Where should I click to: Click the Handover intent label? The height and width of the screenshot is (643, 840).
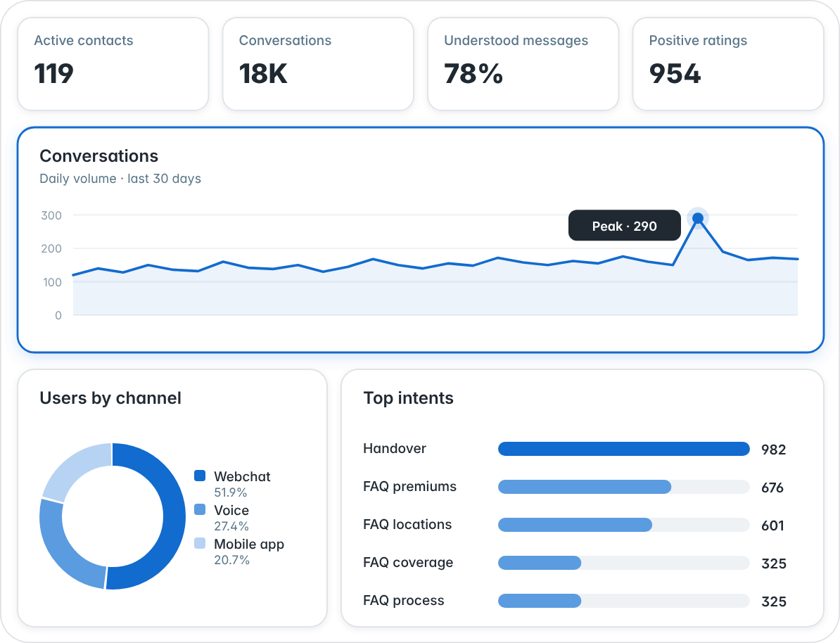coord(395,449)
